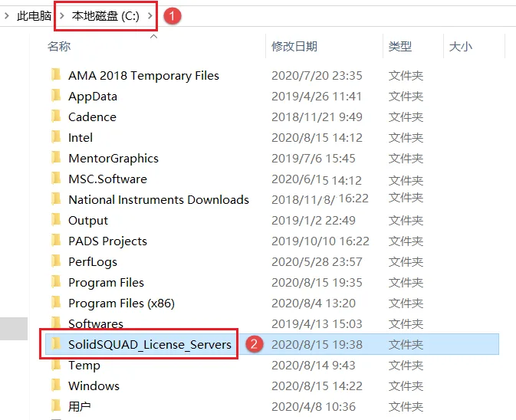516x420 pixels.
Task: Click the PerfLogs folder icon
Action: tap(56, 261)
